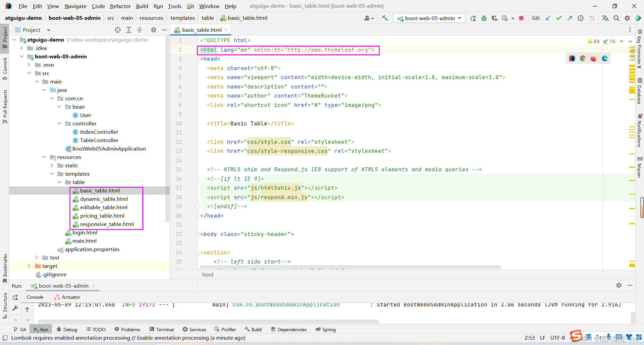This screenshot has width=644, height=345.
Task: Collapse the controller package
Action: pos(59,123)
